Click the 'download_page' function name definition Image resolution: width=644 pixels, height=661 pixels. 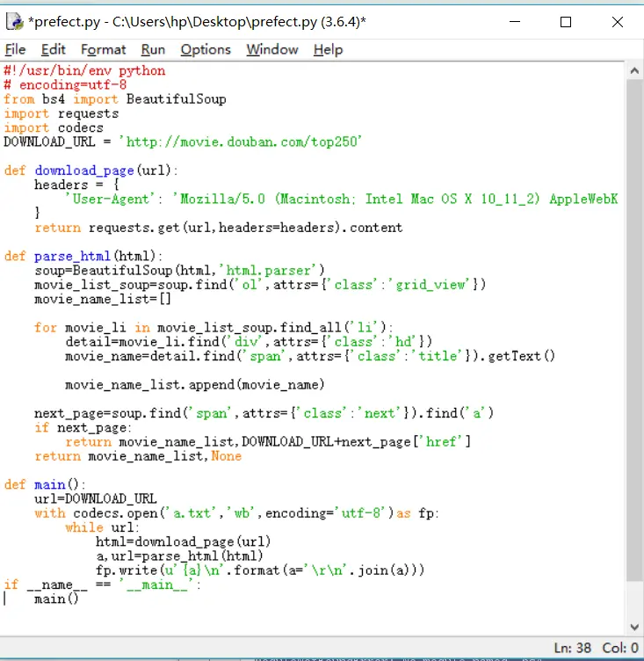pos(84,171)
